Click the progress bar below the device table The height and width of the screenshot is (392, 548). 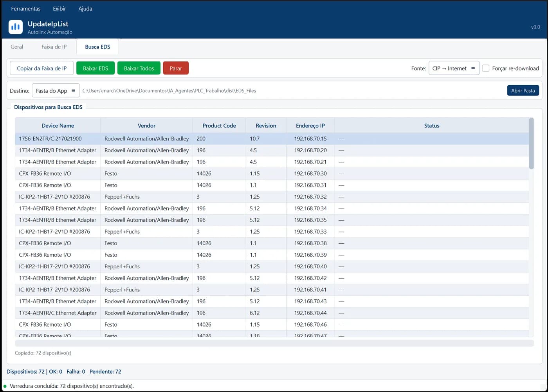click(x=274, y=343)
